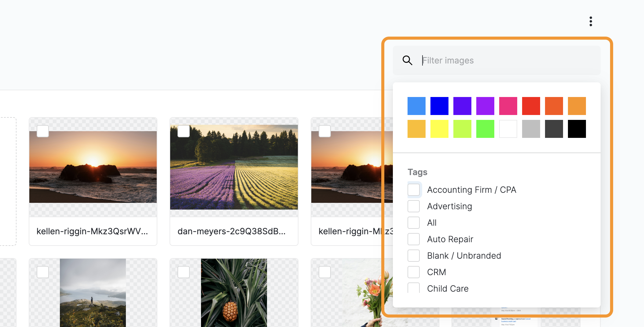This screenshot has height=327, width=644.
Task: Open the misty mountain lake thumbnail
Action: [93, 293]
